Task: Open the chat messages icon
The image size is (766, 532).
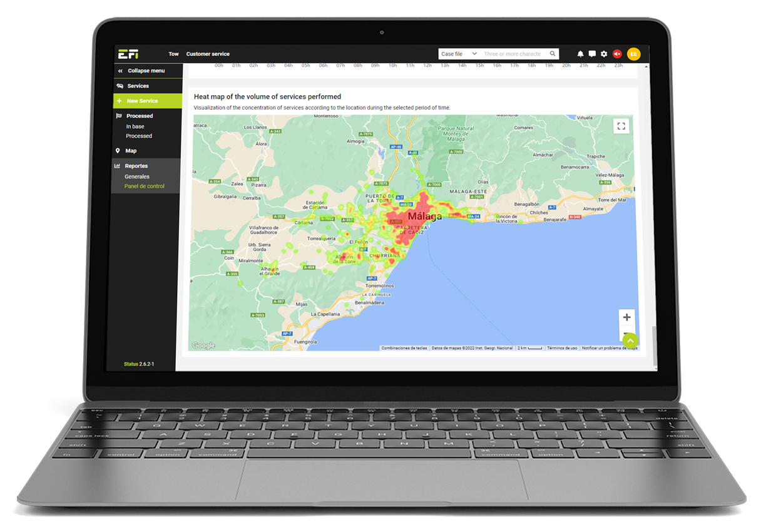Action: click(x=592, y=54)
